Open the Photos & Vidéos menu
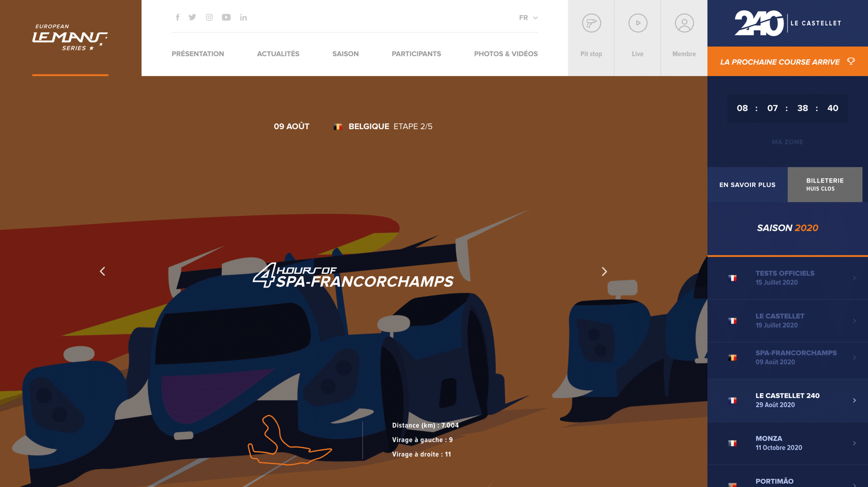Image resolution: width=868 pixels, height=487 pixels. [506, 54]
